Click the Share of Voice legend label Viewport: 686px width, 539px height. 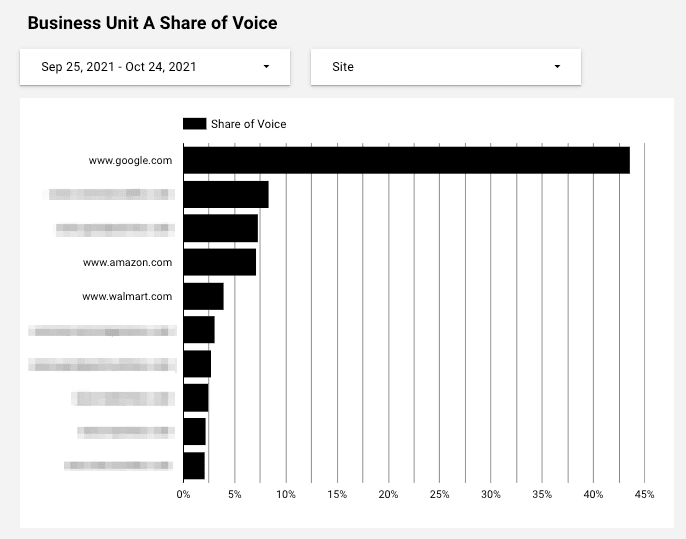click(248, 124)
